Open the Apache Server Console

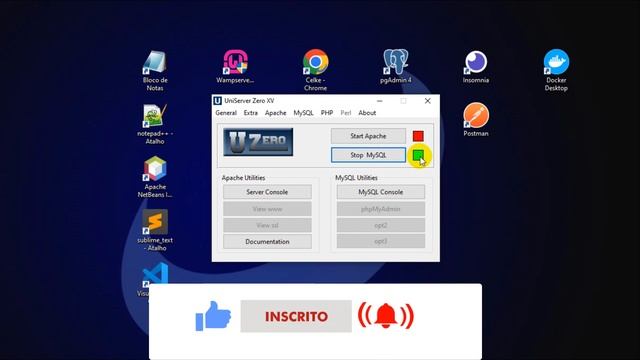(267, 192)
